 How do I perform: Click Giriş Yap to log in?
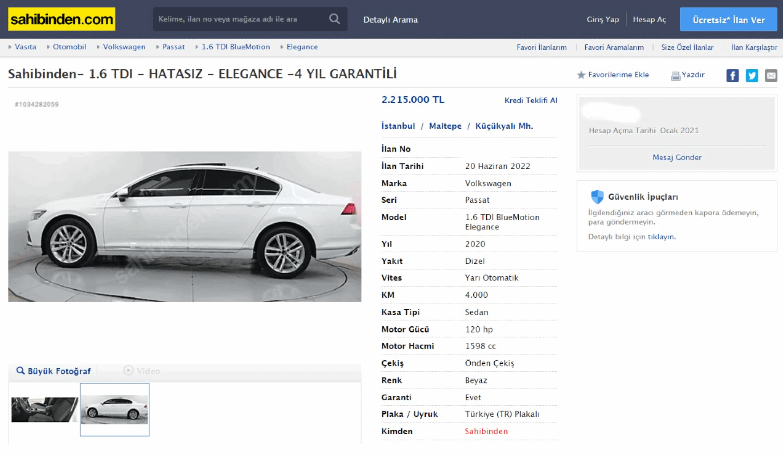[603, 19]
